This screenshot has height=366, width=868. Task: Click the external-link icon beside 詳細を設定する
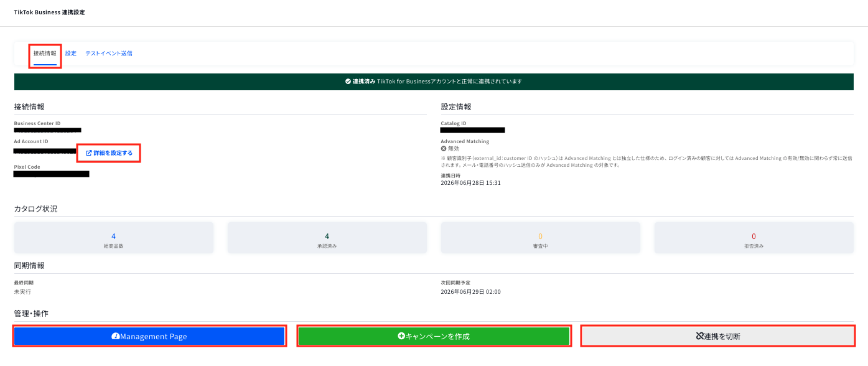(x=89, y=153)
